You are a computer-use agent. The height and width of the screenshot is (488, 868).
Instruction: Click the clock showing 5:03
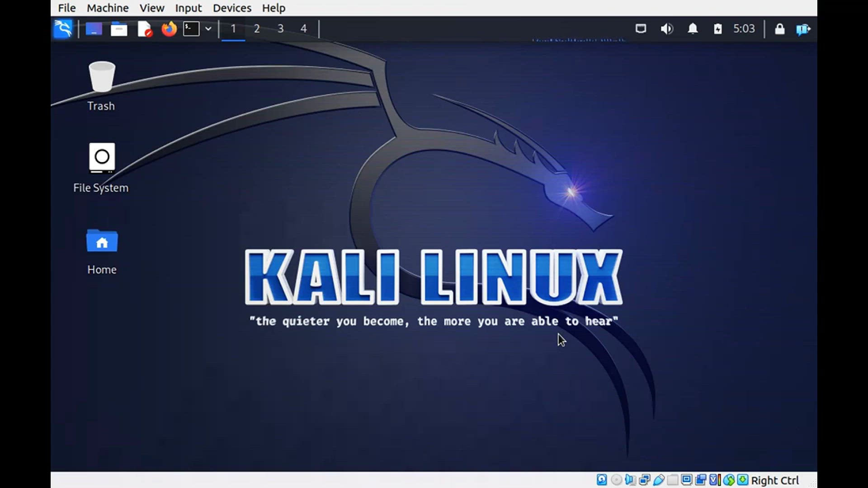744,29
